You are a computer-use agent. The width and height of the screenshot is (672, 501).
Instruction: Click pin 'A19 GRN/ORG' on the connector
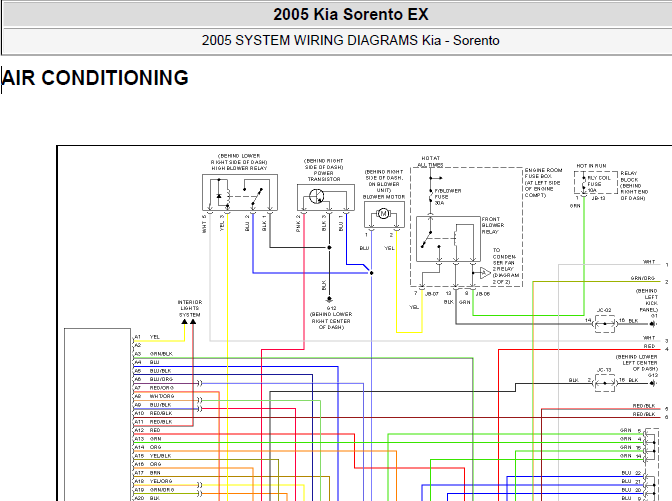[x=154, y=490]
